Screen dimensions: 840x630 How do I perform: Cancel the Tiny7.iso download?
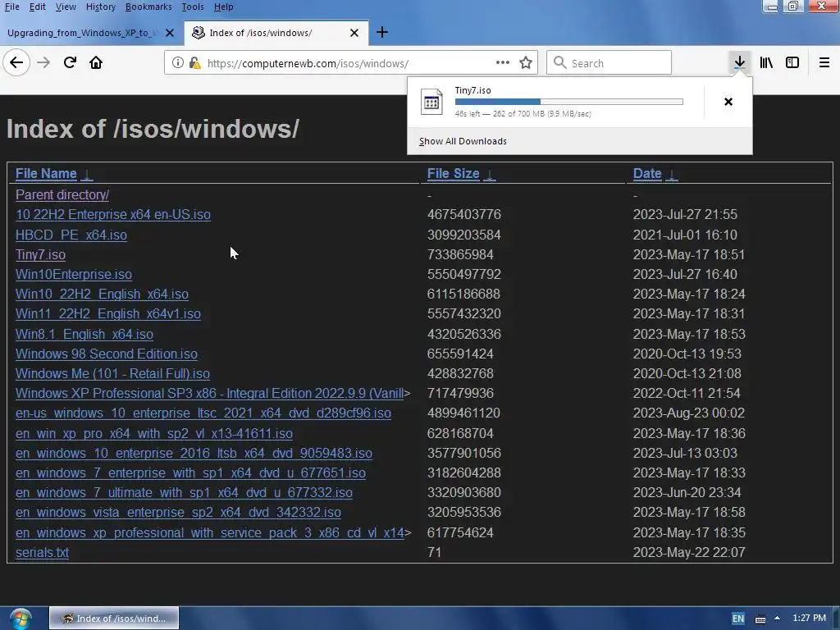pos(728,102)
